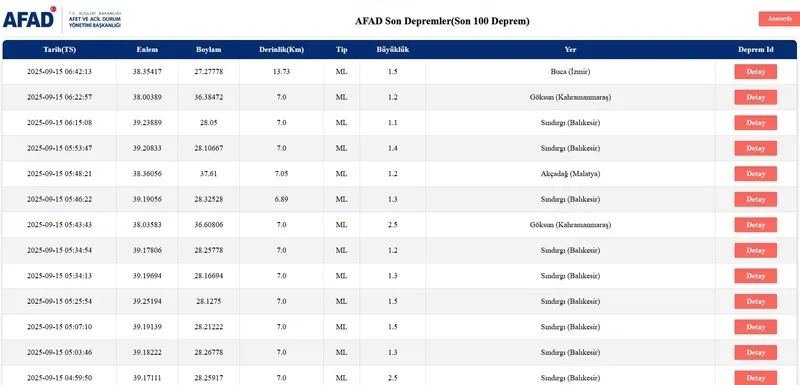Select longitude value 36.38472
The image size is (800, 385).
coord(209,97)
